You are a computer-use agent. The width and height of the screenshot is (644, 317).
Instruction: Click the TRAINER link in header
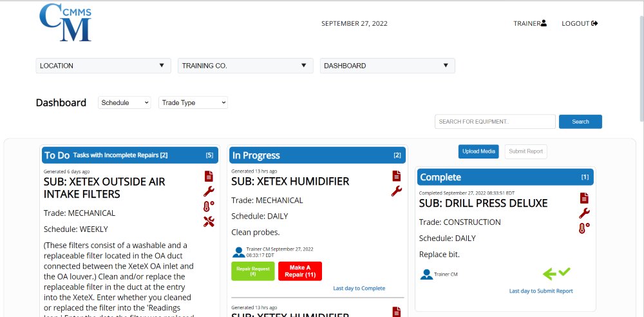click(x=527, y=23)
